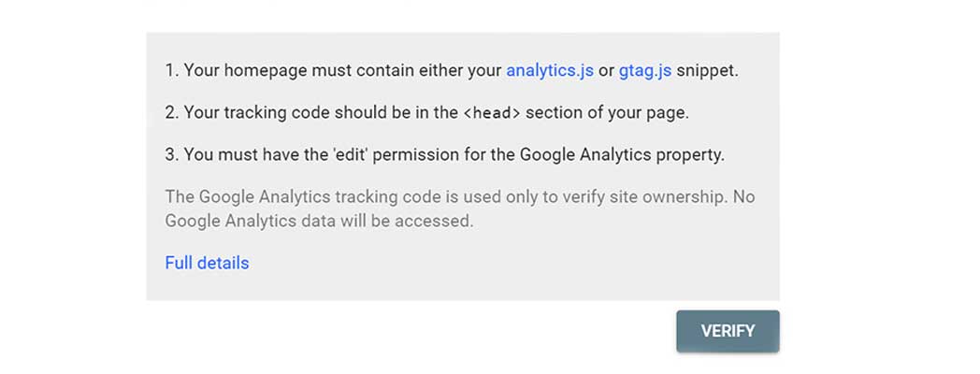Screen dimensions: 980x374
Task: Click 'section of your page' text
Action: click(607, 113)
